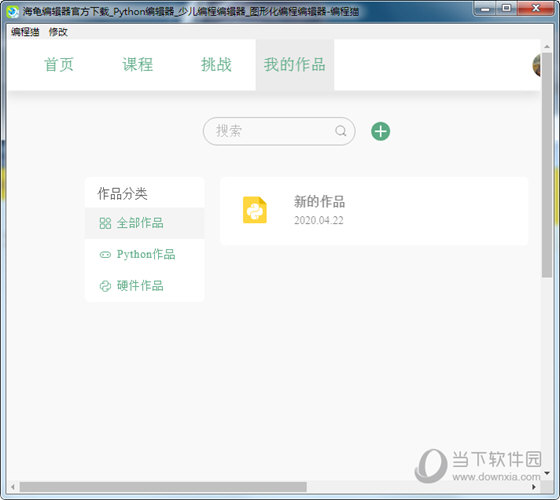This screenshot has width=560, height=500.
Task: Maximize the window
Action: click(506, 9)
